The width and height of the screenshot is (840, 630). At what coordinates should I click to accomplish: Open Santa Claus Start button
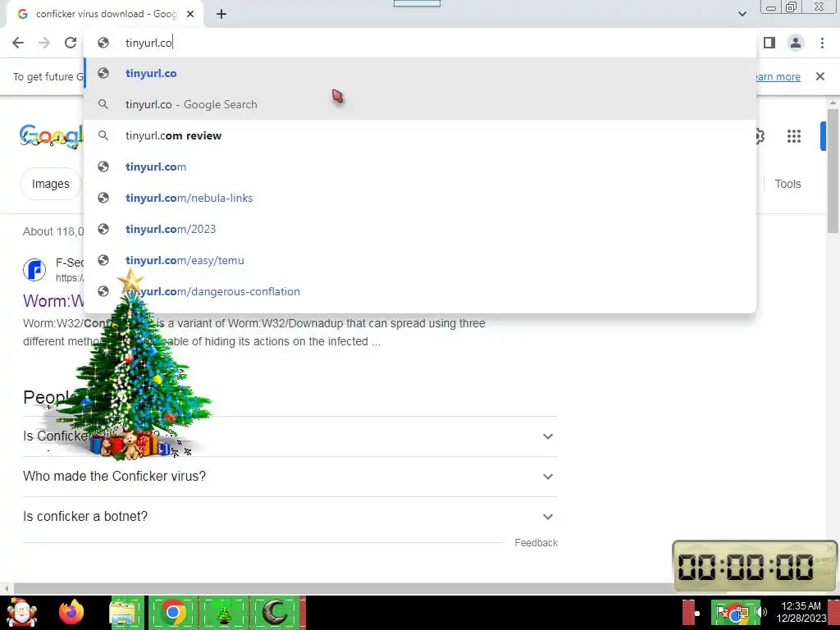point(21,612)
